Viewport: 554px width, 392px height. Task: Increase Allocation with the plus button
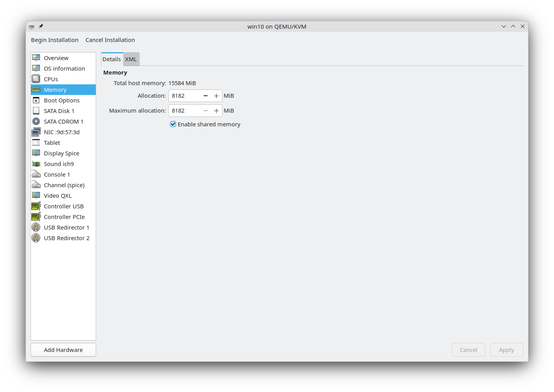click(x=216, y=96)
